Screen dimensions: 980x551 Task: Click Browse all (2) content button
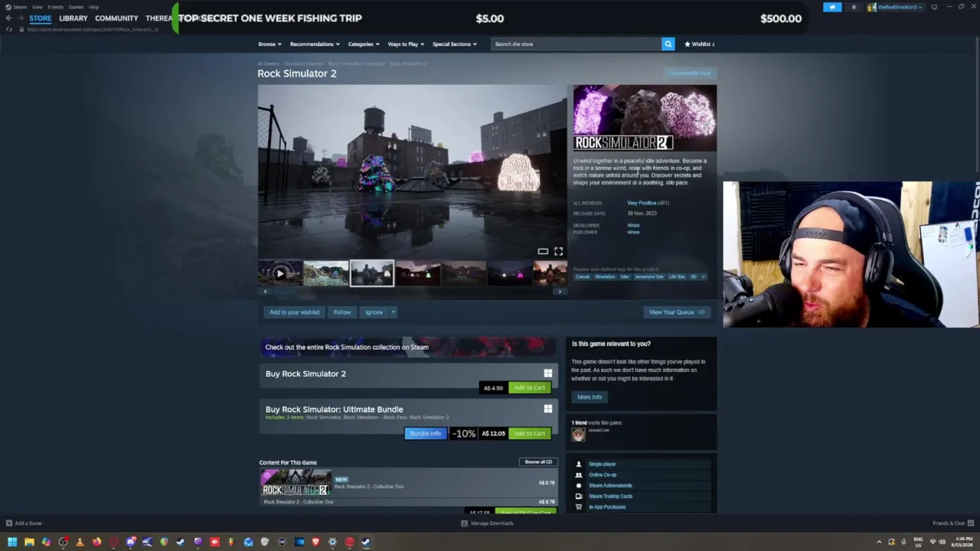point(538,462)
